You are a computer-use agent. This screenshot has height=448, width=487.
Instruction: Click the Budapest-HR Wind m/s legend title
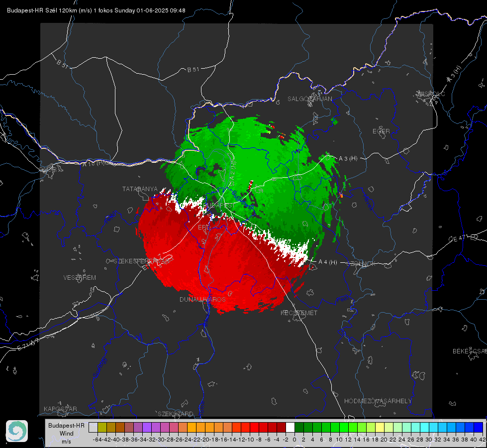tap(67, 433)
